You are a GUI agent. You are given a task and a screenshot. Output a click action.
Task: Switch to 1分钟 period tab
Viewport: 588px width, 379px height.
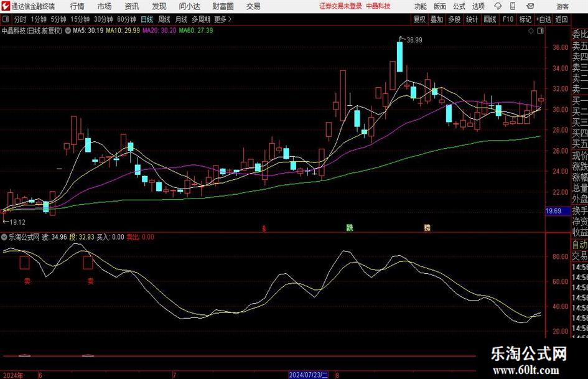tap(39, 19)
